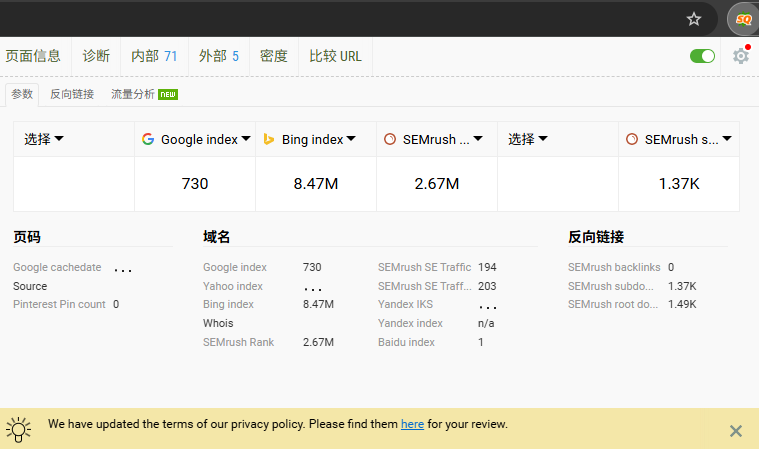Click Google cachedate label
This screenshot has height=449, width=759.
pos(57,267)
